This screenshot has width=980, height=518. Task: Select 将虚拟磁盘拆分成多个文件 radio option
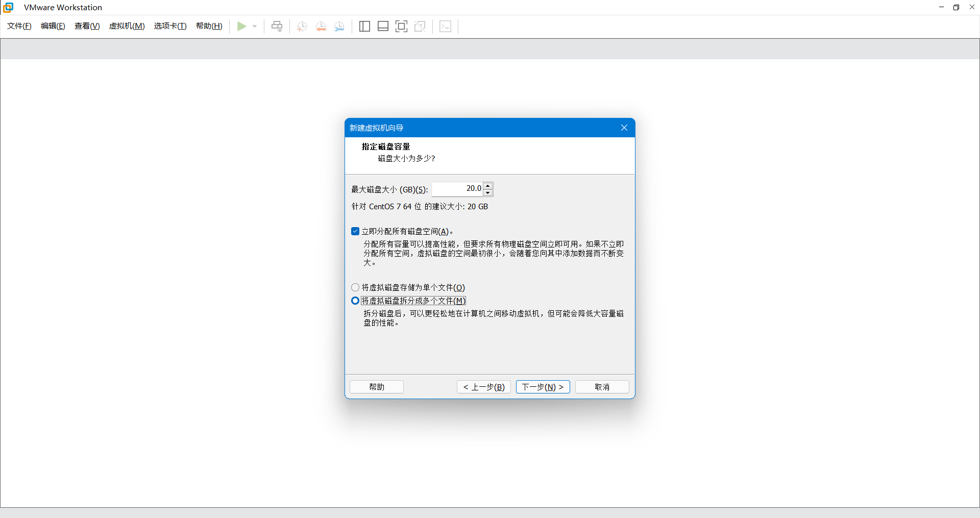pyautogui.click(x=355, y=301)
